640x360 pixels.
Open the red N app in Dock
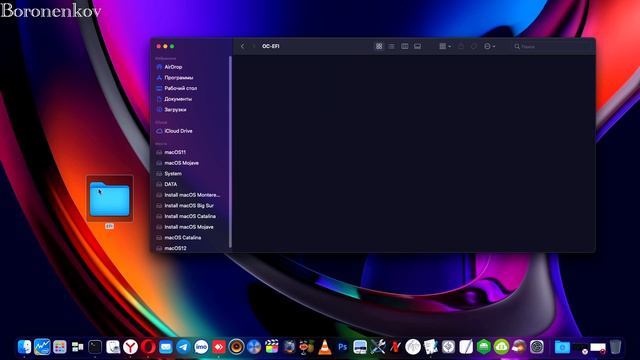(395, 347)
